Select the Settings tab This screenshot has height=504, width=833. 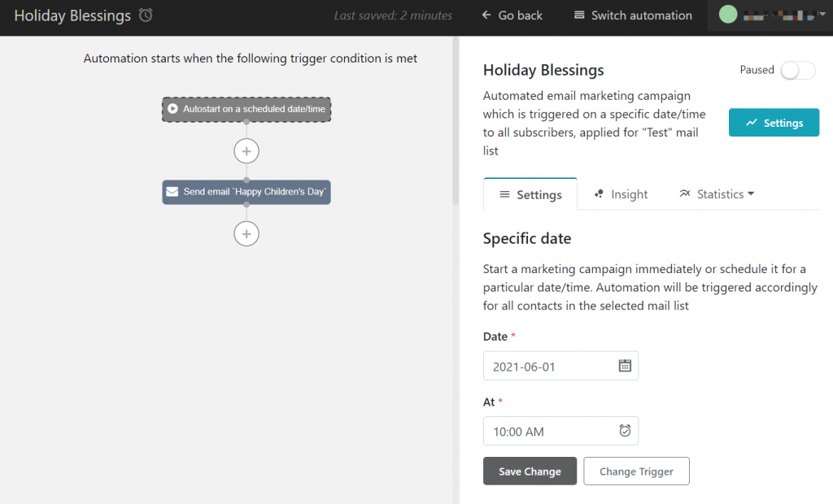coord(530,193)
